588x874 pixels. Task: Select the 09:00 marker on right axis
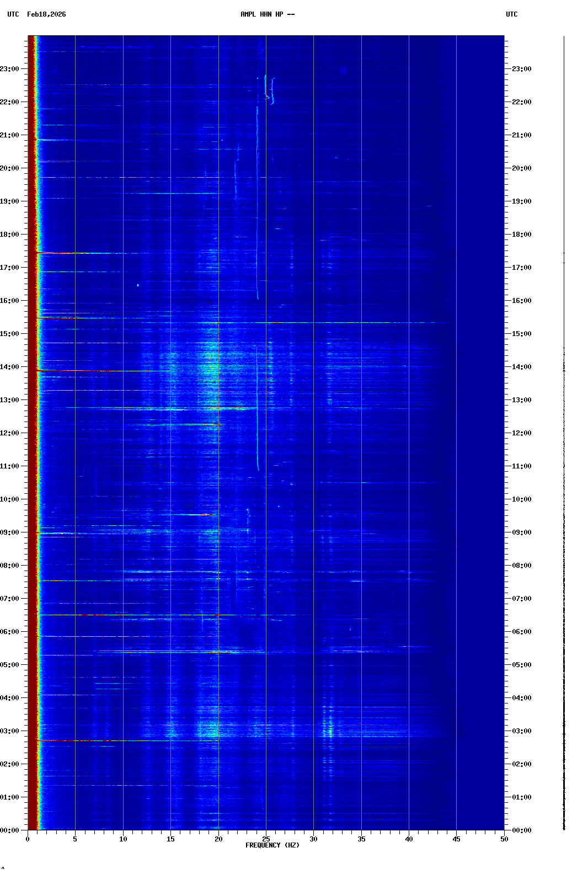(521, 532)
